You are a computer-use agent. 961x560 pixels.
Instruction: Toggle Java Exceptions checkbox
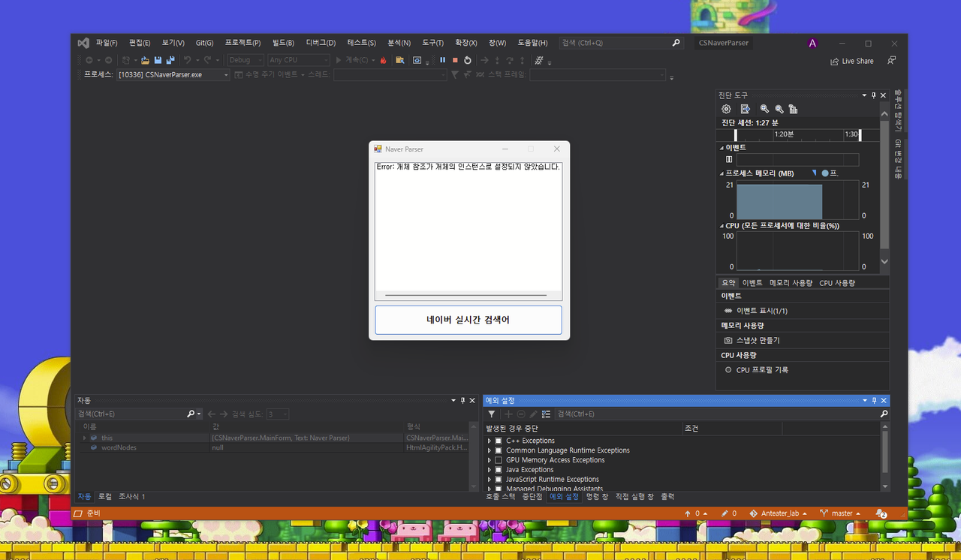[499, 470]
